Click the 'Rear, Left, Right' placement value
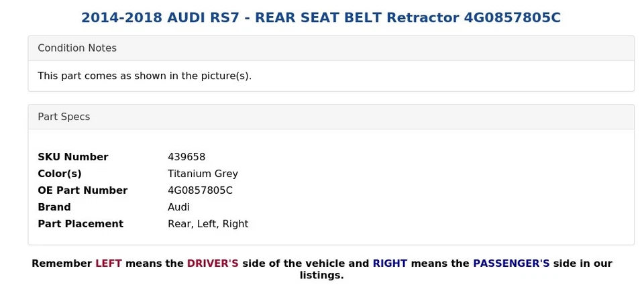This screenshot has width=644, height=291. click(208, 224)
